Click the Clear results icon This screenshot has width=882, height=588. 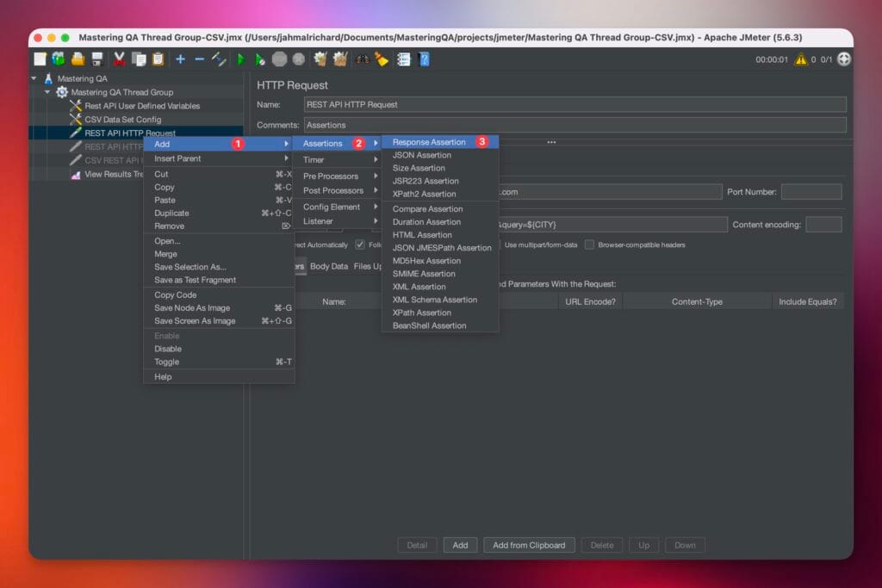click(320, 59)
